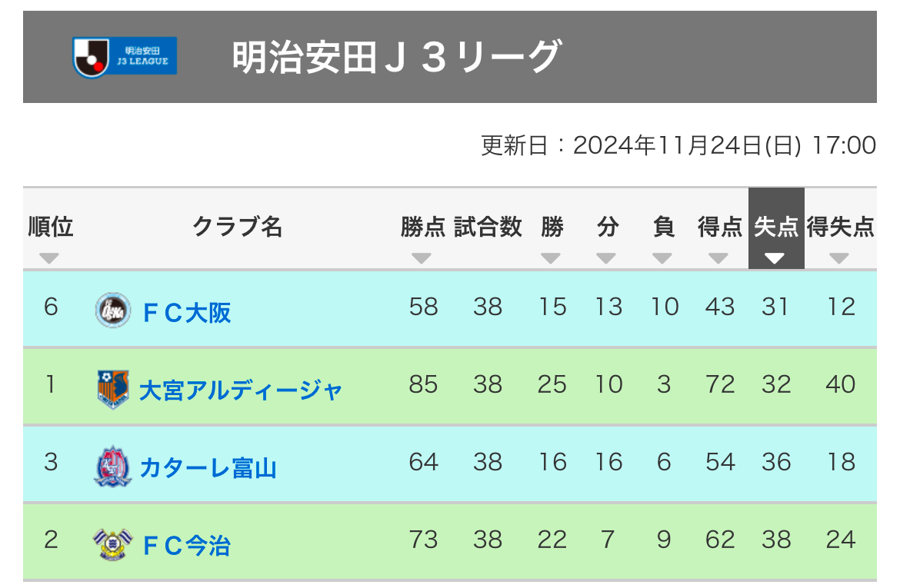Select the クラブ名 column header
This screenshot has height=588, width=900.
237,227
